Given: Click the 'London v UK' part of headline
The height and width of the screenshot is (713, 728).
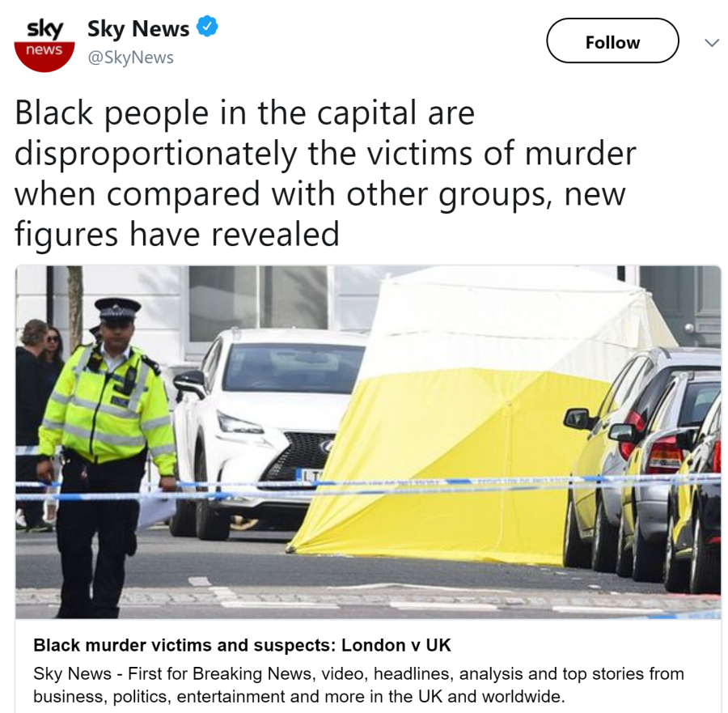Looking at the screenshot, I should tap(396, 645).
